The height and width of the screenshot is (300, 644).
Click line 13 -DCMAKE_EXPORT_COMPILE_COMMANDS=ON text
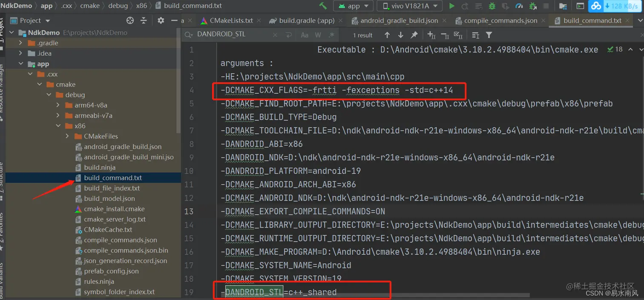pyautogui.click(x=303, y=211)
